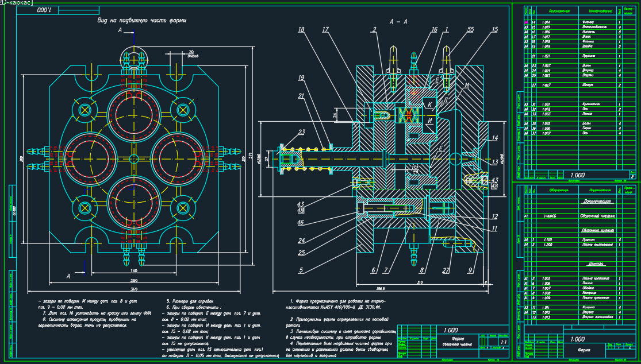641x364 pixels.
Task: Click note 1 starting "Форма предназначена для работы"
Action: click(335, 304)
